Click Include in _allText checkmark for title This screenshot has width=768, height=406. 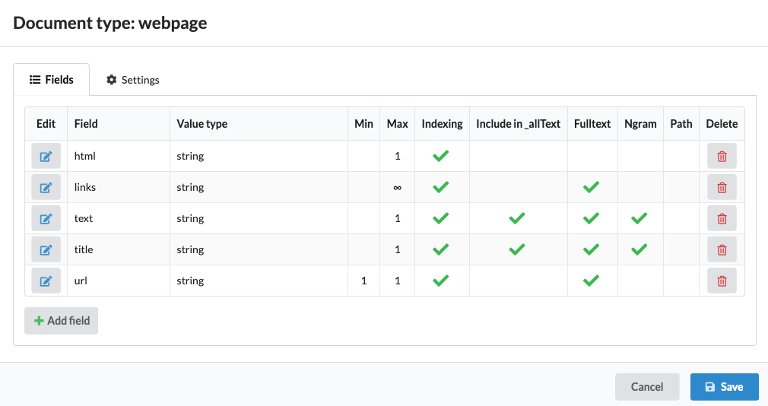click(x=517, y=249)
